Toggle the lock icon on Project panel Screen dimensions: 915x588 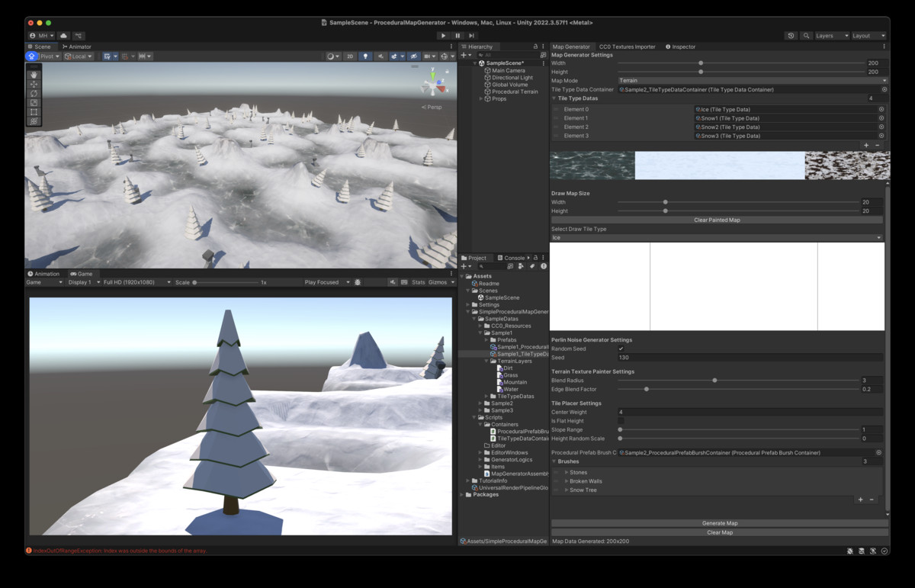[535, 258]
